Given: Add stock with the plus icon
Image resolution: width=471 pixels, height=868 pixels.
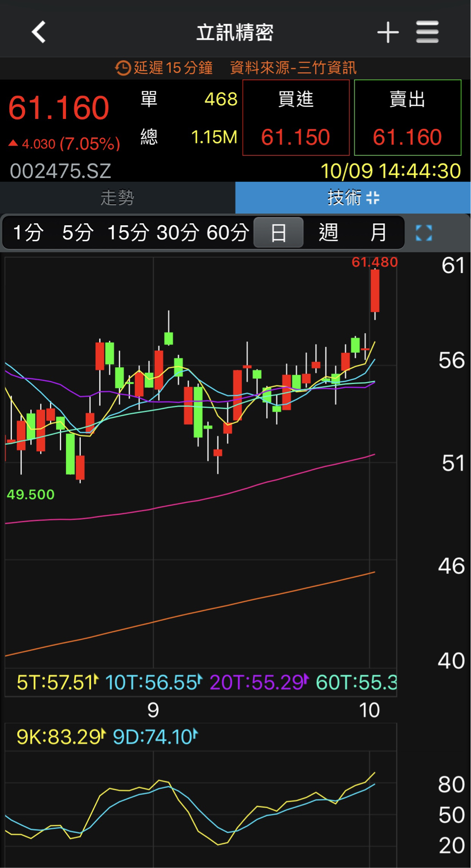Looking at the screenshot, I should (x=388, y=32).
